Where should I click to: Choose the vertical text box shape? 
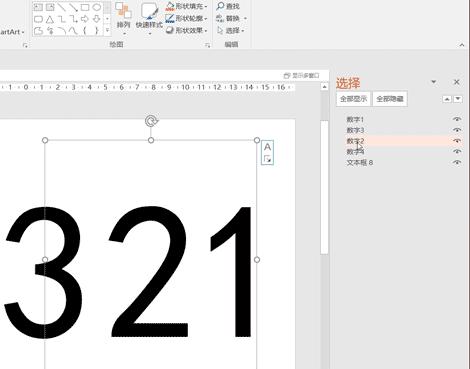[50, 7]
